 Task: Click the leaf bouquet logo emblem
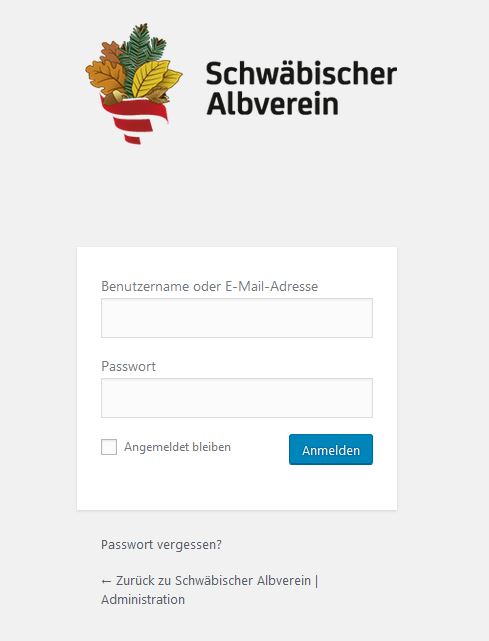click(134, 83)
